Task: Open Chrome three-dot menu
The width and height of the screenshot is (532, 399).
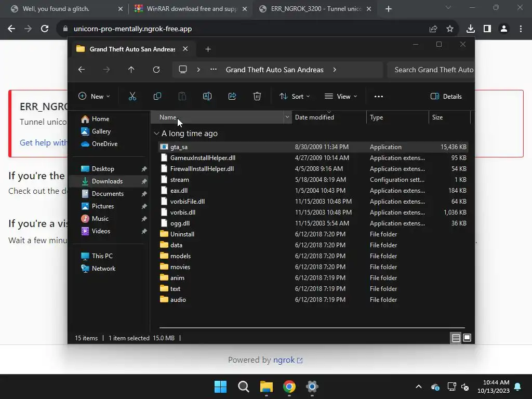Action: (x=521, y=29)
